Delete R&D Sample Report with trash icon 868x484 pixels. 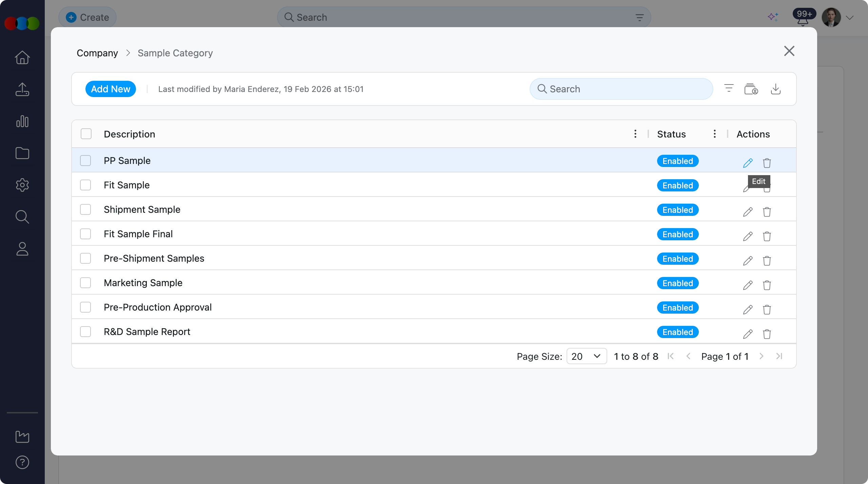pos(767,334)
